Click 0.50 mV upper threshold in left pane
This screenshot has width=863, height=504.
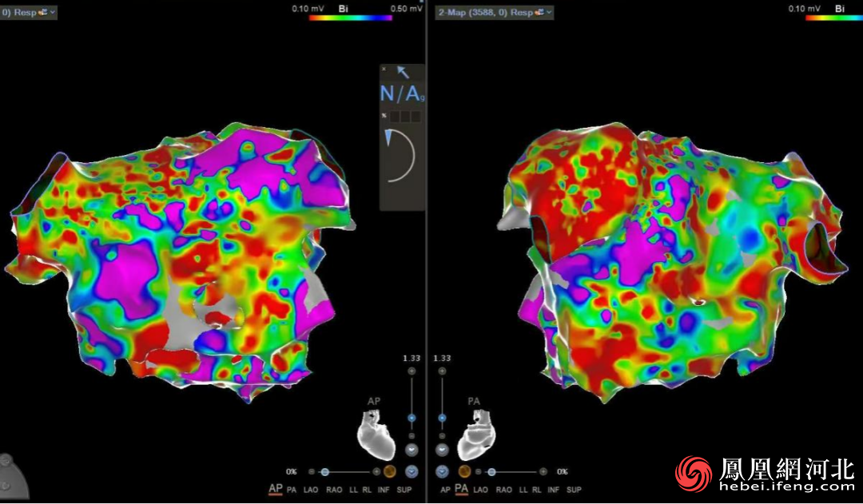click(407, 8)
